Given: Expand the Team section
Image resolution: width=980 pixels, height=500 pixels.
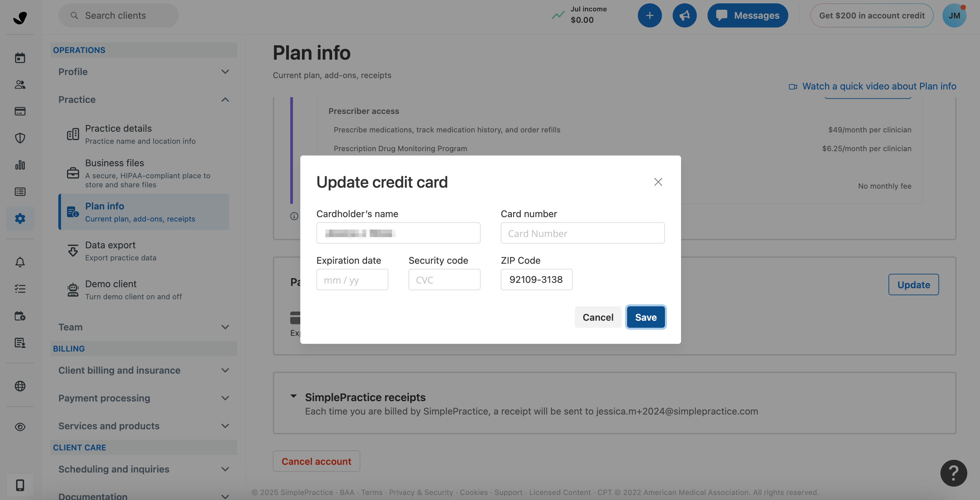Looking at the screenshot, I should tap(143, 327).
